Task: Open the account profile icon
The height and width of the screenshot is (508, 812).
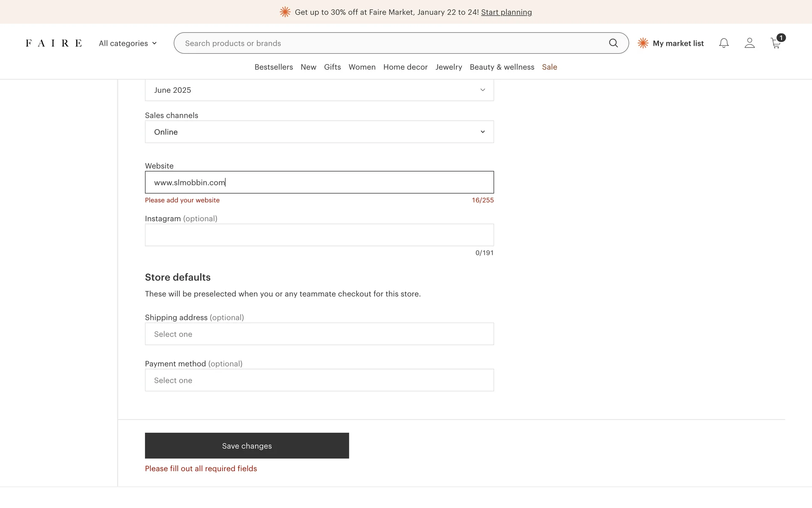Action: click(749, 43)
